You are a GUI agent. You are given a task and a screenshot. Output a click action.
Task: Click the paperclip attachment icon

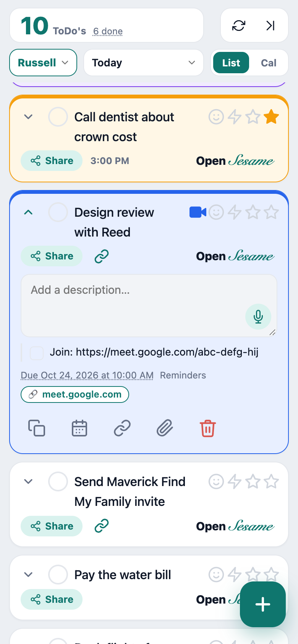pos(165,428)
